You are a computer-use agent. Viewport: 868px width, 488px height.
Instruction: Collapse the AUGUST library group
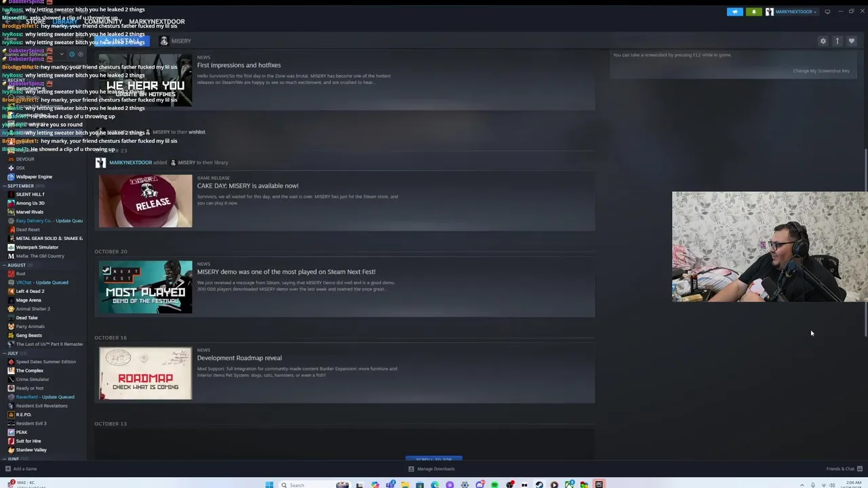coord(16,265)
